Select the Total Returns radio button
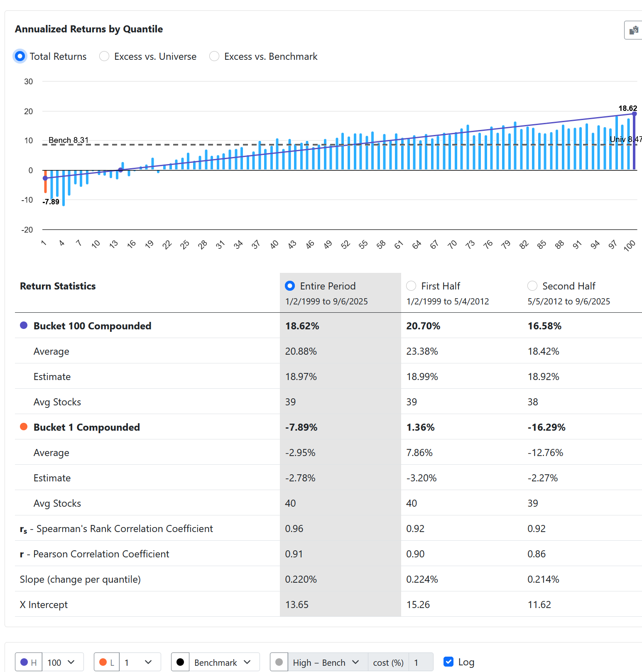Viewport: 642px width, 672px height. point(20,56)
